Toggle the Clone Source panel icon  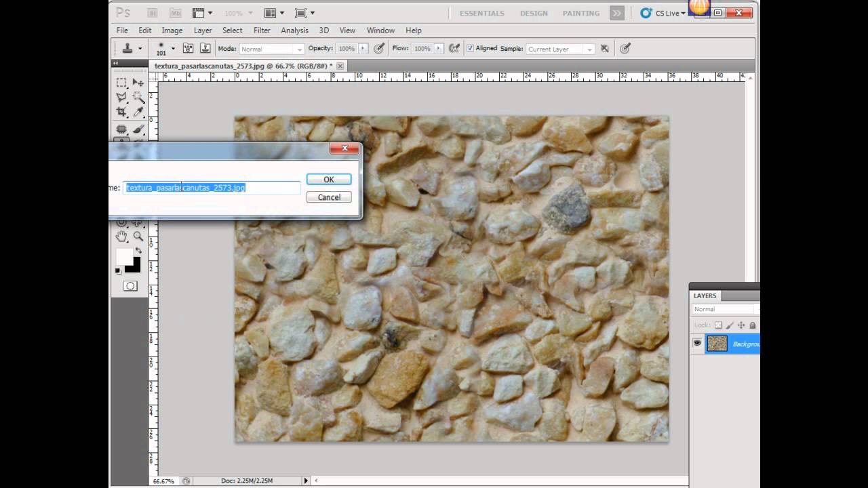205,48
